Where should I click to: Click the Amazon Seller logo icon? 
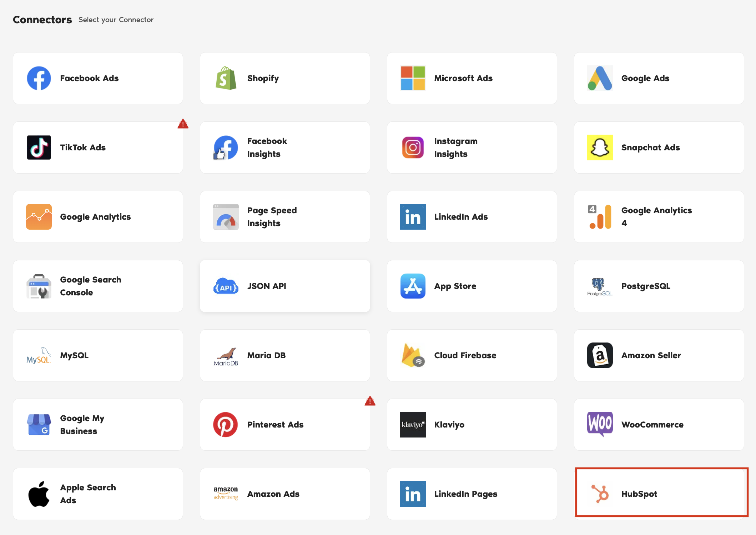(x=600, y=355)
